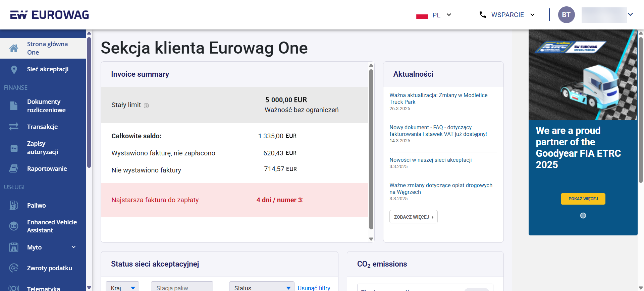Image resolution: width=644 pixels, height=291 pixels.
Task: Click the sidebar vertical scrollbar thumb
Action: point(89,102)
